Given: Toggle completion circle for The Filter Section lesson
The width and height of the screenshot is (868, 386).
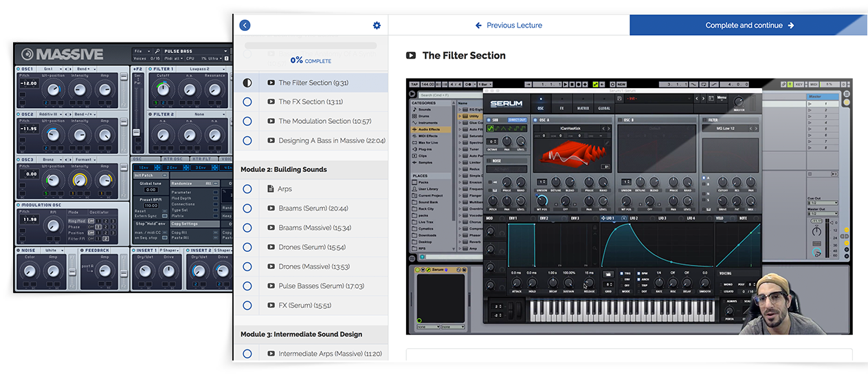Looking at the screenshot, I should [x=247, y=83].
